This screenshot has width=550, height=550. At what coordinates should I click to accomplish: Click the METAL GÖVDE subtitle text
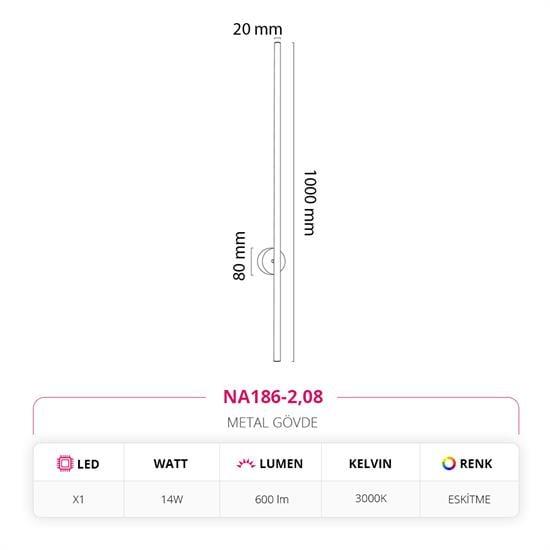[x=273, y=423]
